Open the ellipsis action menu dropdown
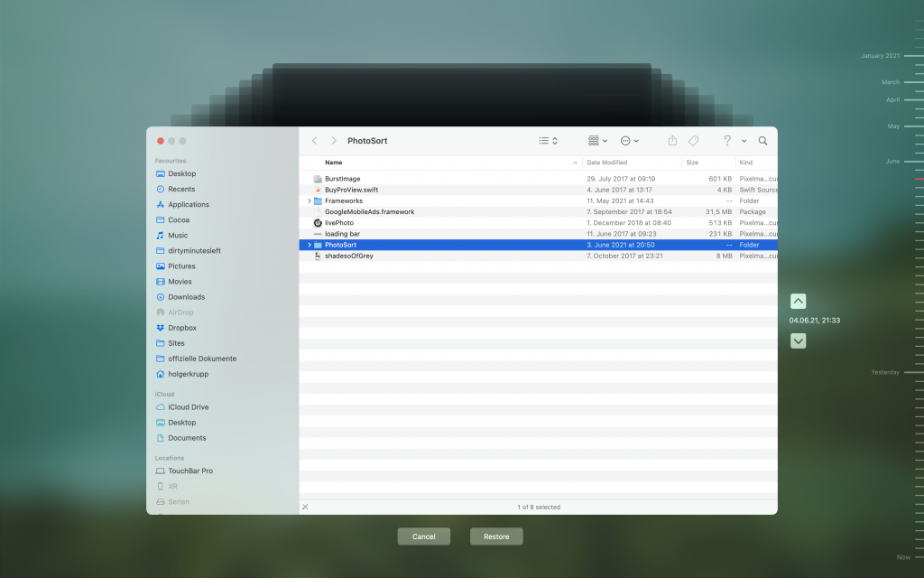The width and height of the screenshot is (924, 578). (x=629, y=141)
